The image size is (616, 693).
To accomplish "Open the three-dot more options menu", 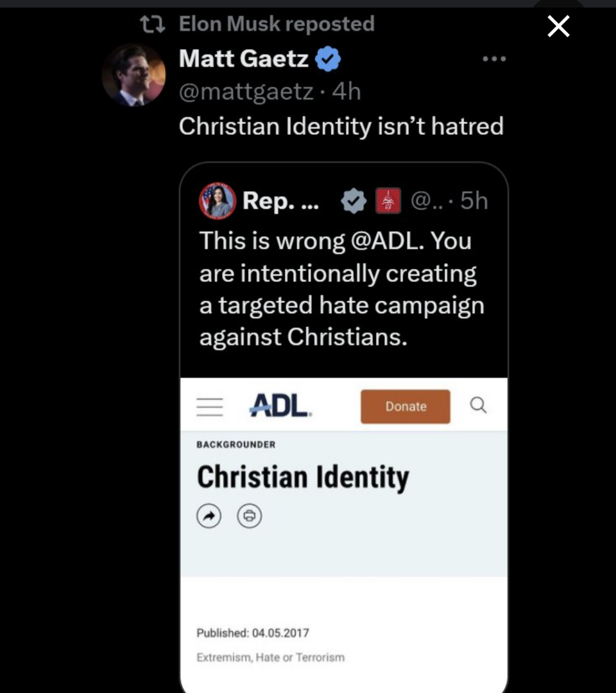I will click(494, 59).
